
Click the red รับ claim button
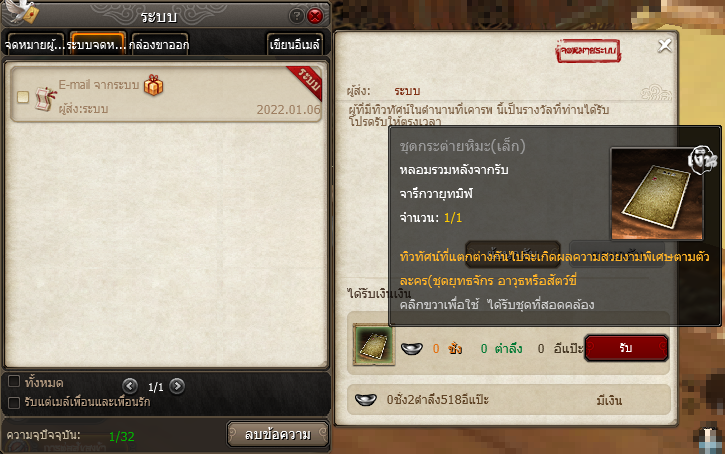626,348
